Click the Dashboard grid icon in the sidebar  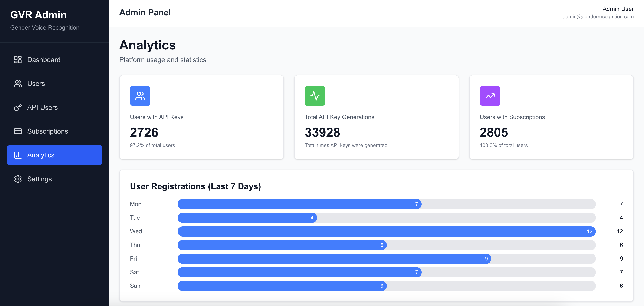(18, 59)
